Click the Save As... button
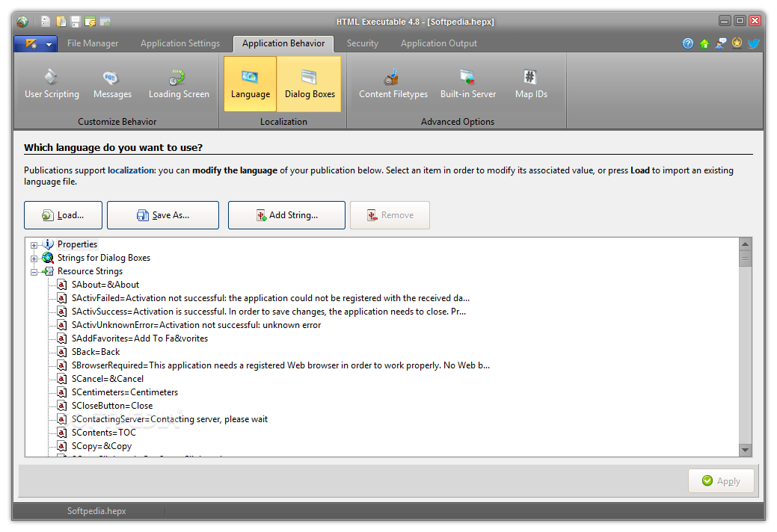The width and height of the screenshot is (777, 532). (x=163, y=215)
